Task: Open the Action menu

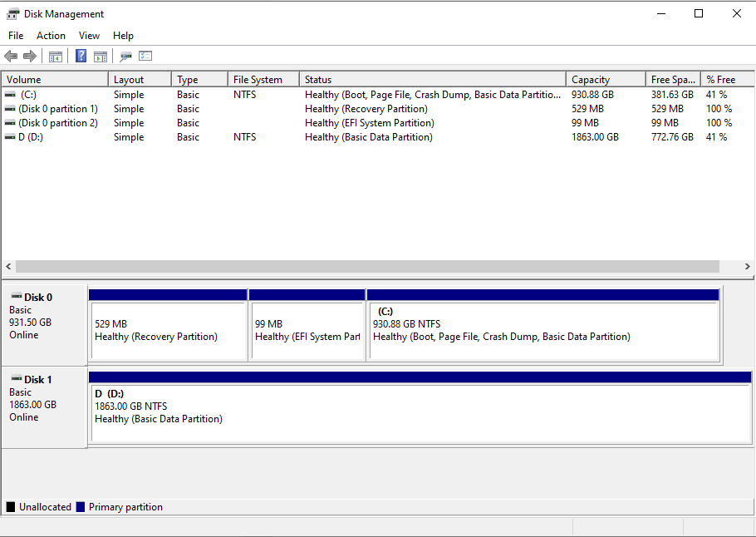Action: coord(51,36)
